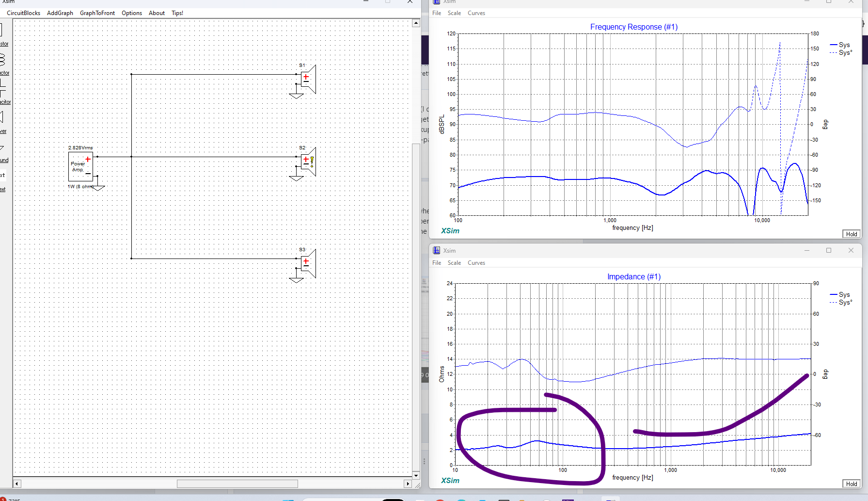Click the Sys° phase legend in Impedance graph
Viewport: 868px width, 501px height.
pyautogui.click(x=841, y=302)
